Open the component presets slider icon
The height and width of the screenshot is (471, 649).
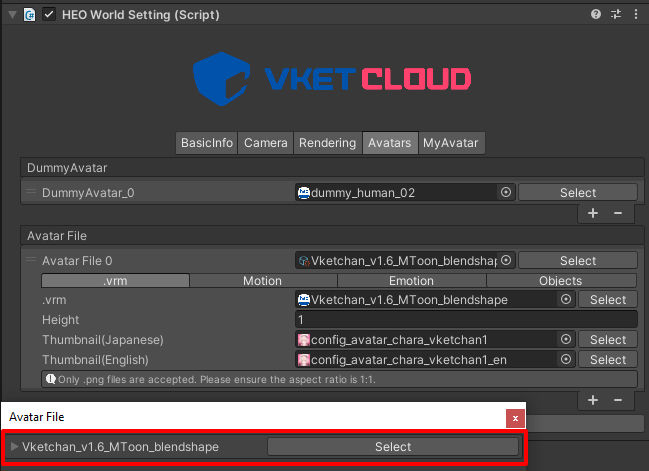616,14
